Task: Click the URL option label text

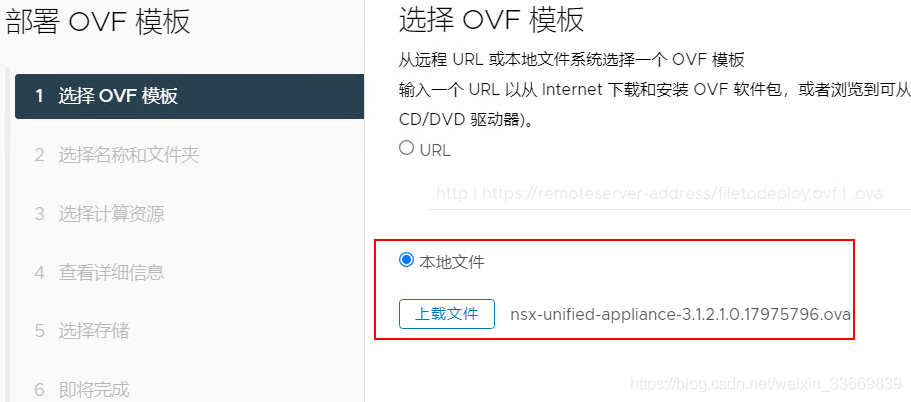Action: (x=435, y=150)
